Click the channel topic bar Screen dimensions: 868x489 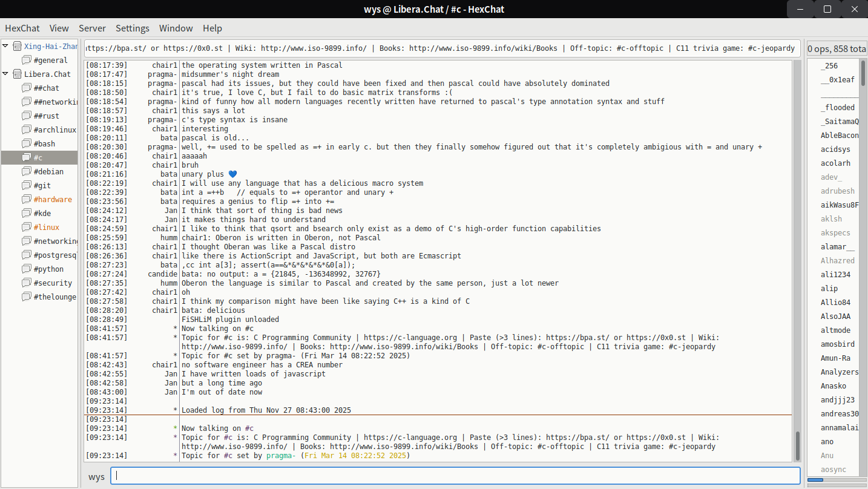click(439, 48)
